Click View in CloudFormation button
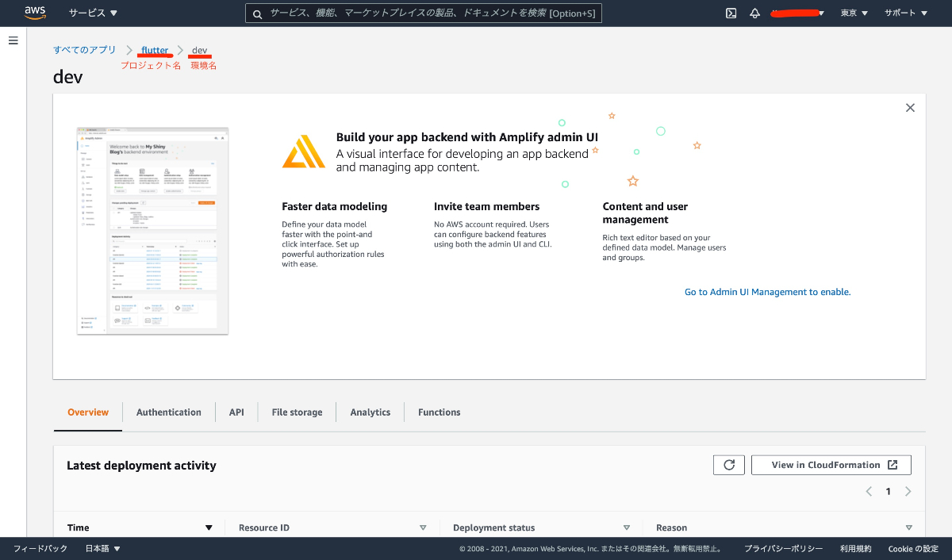The image size is (952, 560). (x=831, y=465)
